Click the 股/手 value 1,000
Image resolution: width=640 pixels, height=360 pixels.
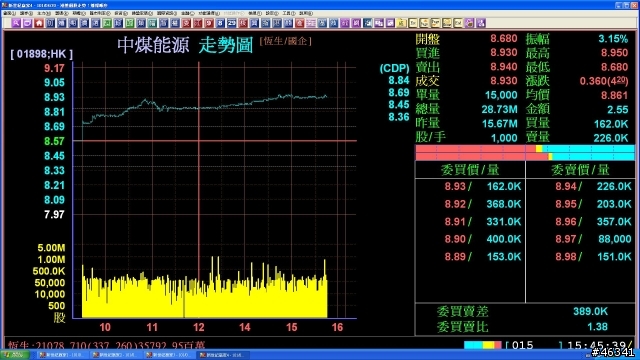(x=504, y=138)
